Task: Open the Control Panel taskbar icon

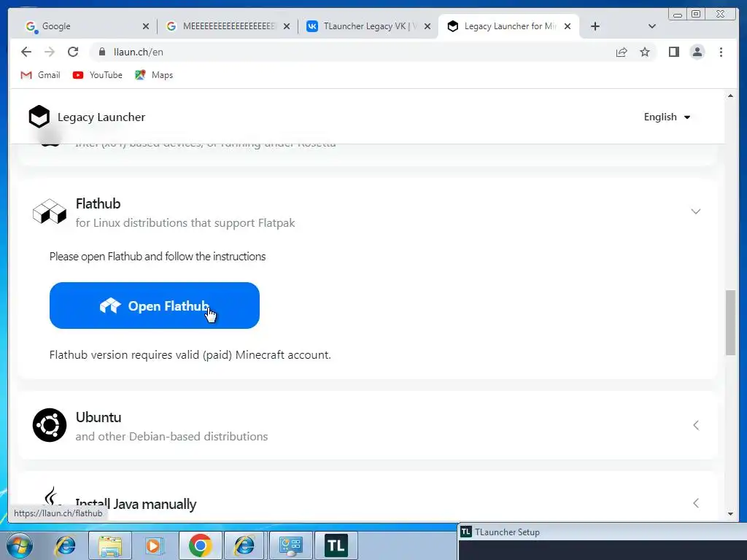Action: point(290,545)
